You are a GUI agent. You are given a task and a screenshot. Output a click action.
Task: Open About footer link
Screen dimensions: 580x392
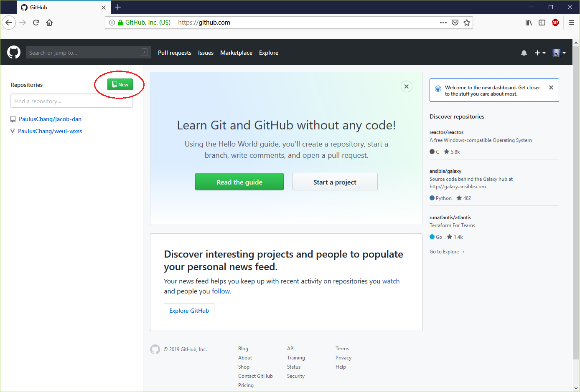[245, 358]
